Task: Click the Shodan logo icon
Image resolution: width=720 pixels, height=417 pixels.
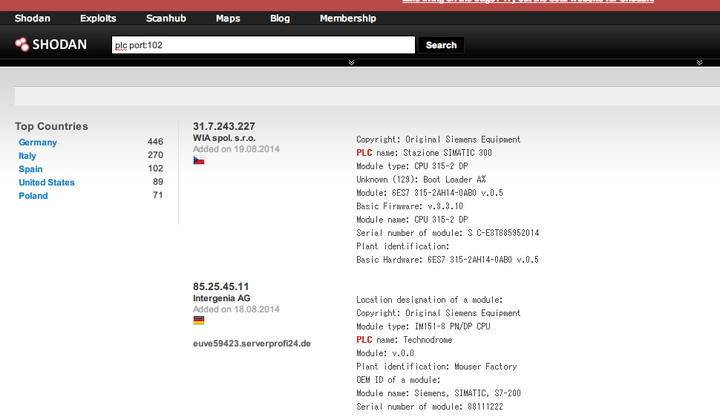Action: [x=22, y=45]
